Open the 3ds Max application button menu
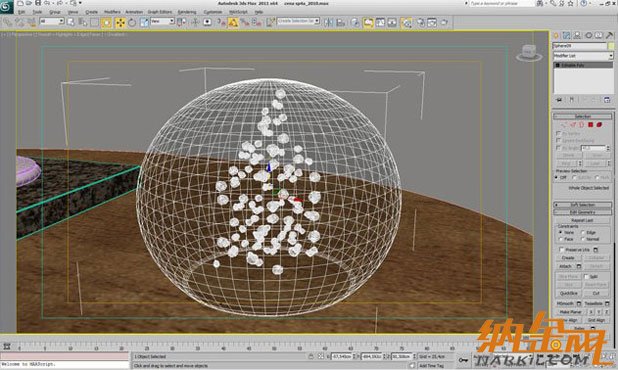Viewport: 618px width, 370px height. pyautogui.click(x=6, y=6)
